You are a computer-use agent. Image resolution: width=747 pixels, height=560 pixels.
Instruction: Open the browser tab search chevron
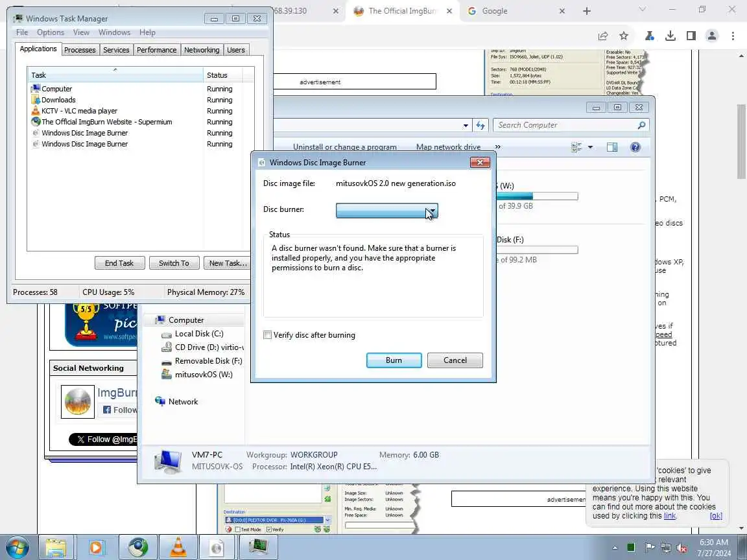[642, 10]
